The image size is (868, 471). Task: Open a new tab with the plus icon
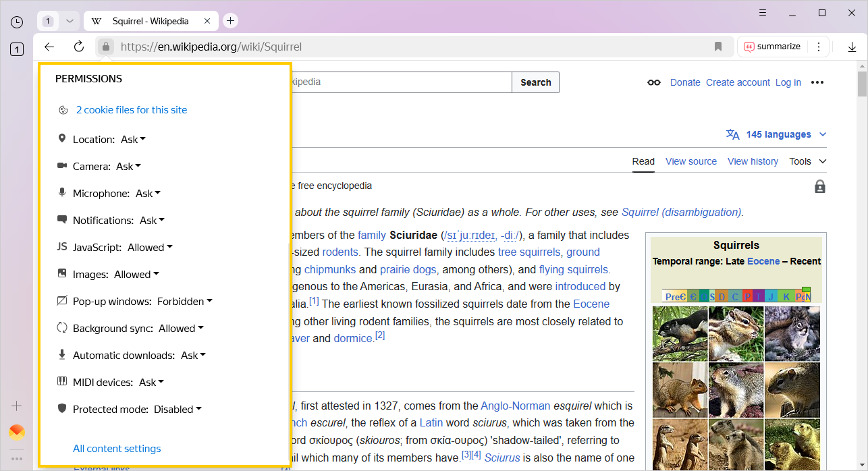(x=230, y=20)
